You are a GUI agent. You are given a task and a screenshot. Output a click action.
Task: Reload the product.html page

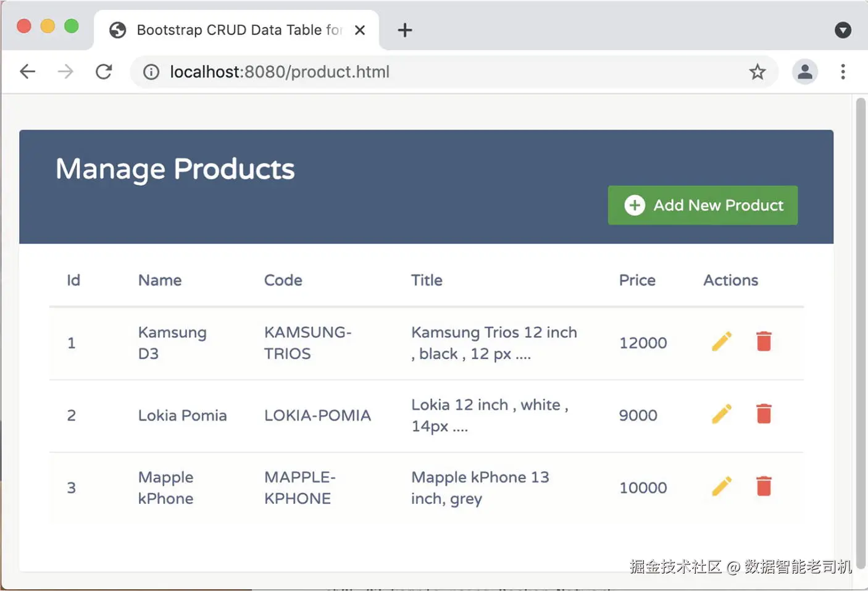(104, 72)
